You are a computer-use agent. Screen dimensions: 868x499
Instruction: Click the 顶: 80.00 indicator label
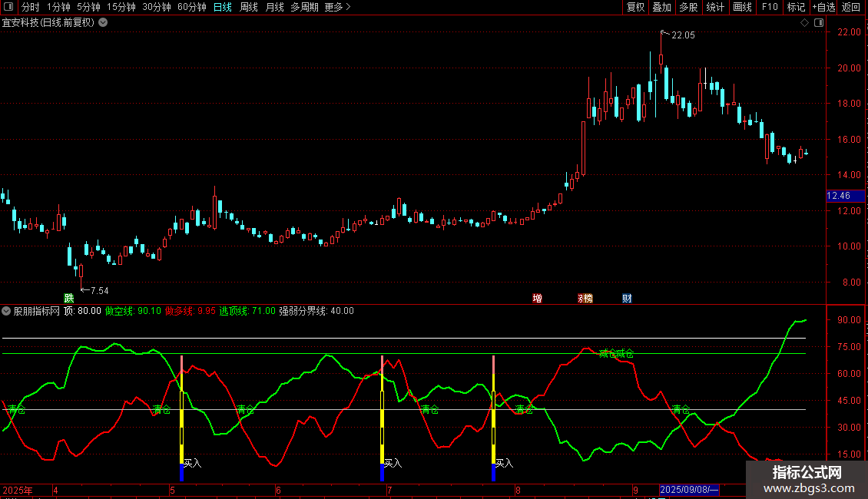(x=82, y=311)
